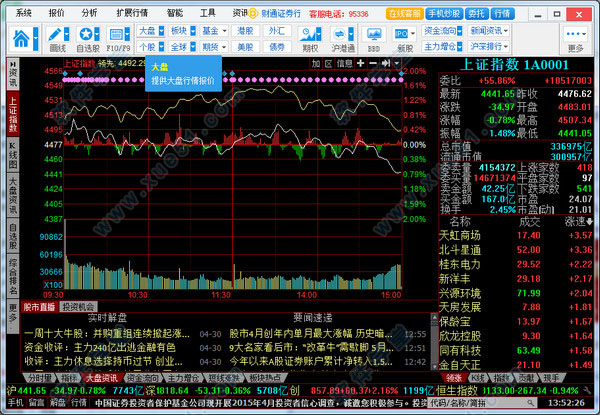Open the 系统 menu

(x=23, y=13)
